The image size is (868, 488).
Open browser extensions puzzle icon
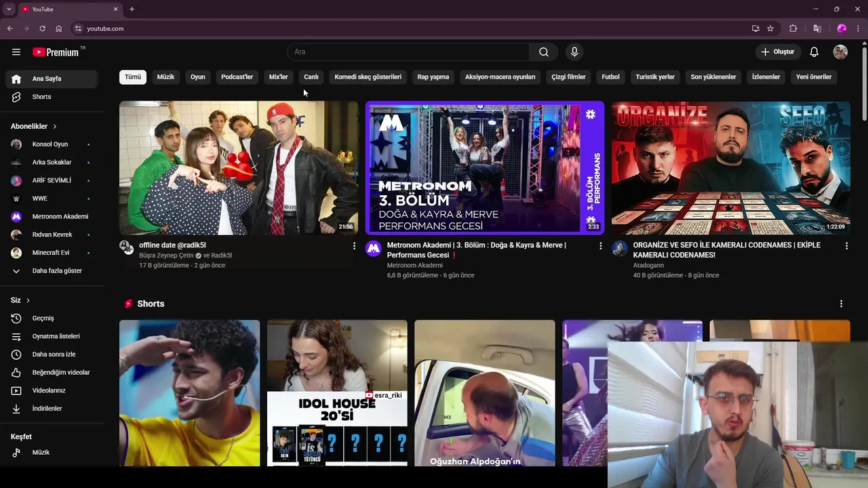(793, 28)
